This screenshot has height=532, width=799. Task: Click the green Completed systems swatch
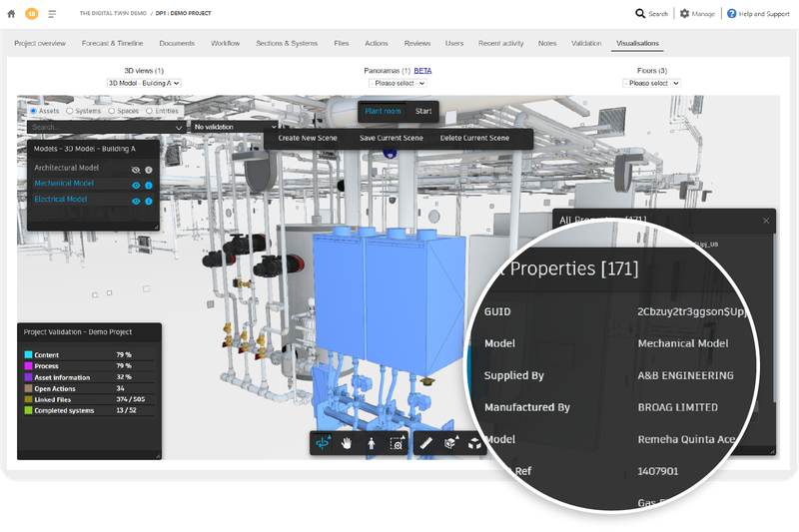tap(29, 410)
